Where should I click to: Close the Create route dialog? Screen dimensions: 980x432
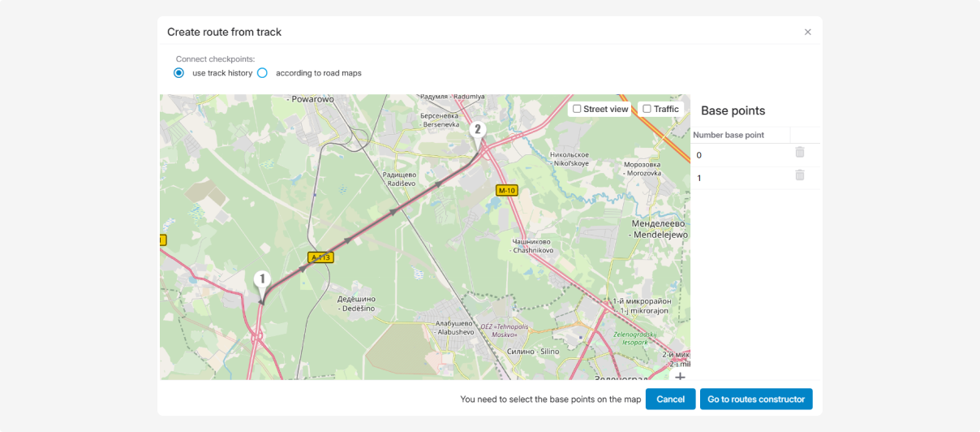click(x=807, y=32)
